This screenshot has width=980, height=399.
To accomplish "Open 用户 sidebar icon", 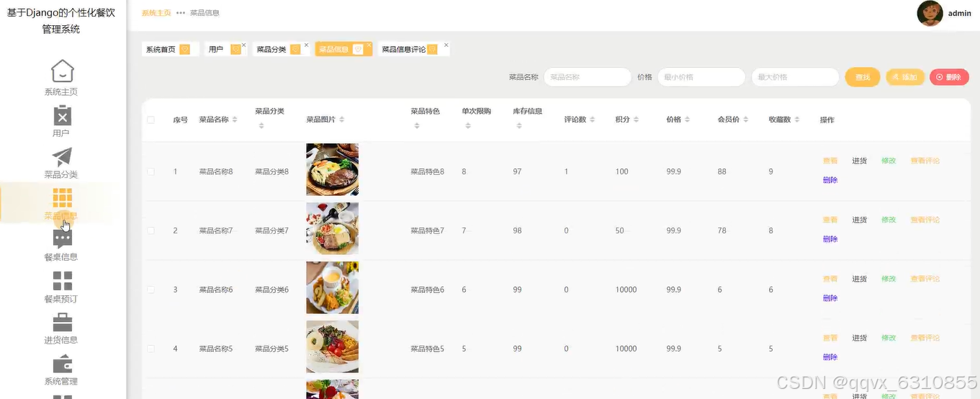I will pyautogui.click(x=63, y=115).
